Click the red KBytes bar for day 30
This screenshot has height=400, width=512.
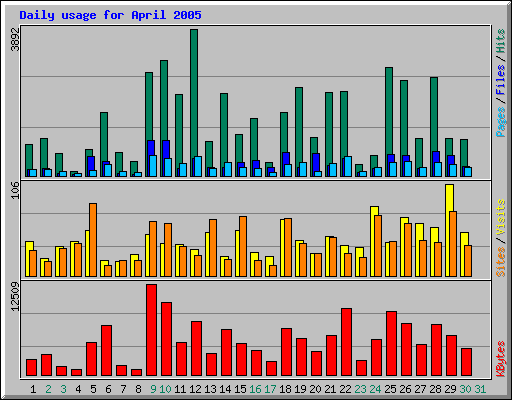467,362
